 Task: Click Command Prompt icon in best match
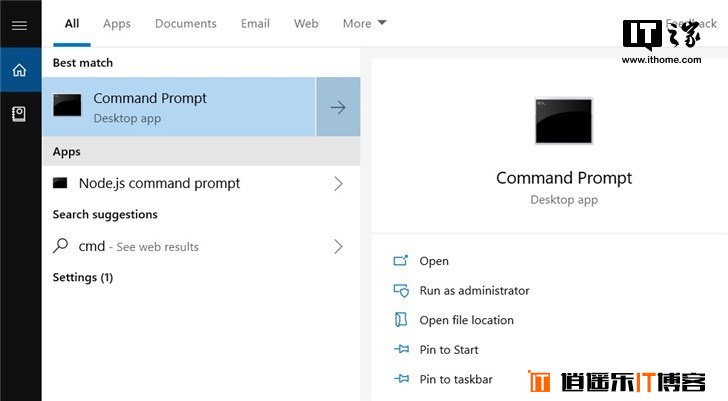[x=67, y=105]
